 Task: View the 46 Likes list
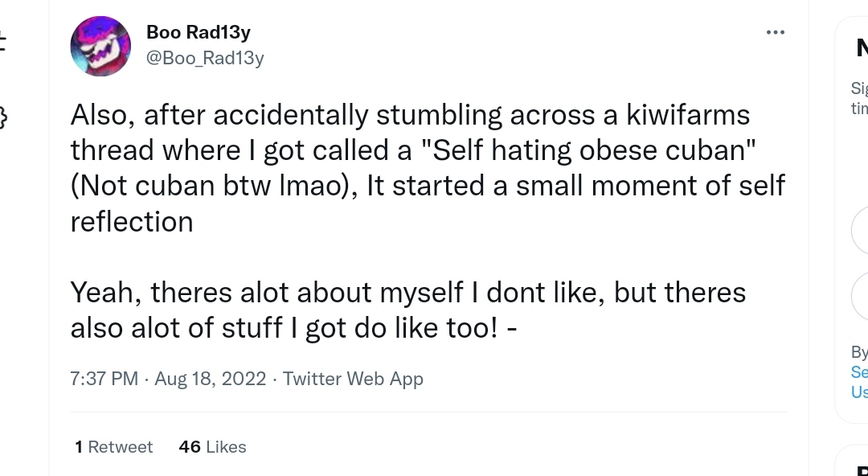212,446
